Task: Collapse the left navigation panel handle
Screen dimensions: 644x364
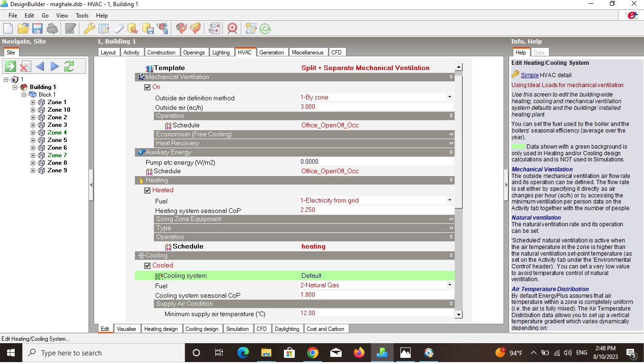Action: point(91,185)
